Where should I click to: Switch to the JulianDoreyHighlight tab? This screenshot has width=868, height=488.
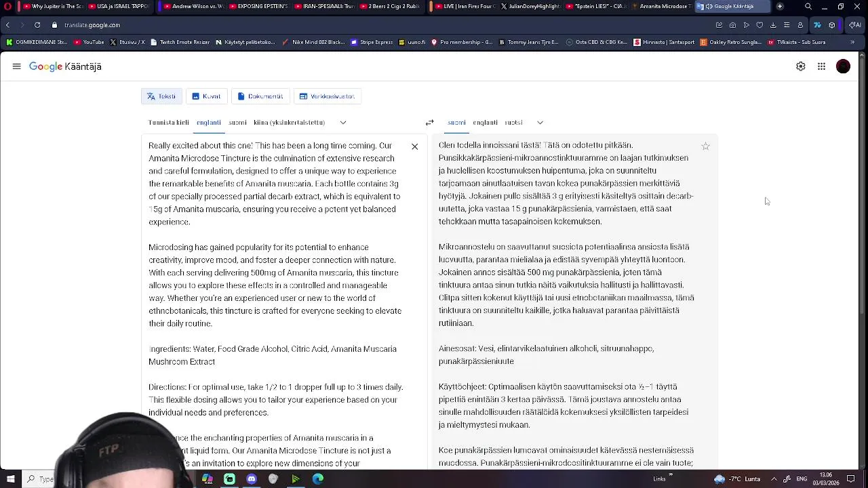[x=530, y=6]
